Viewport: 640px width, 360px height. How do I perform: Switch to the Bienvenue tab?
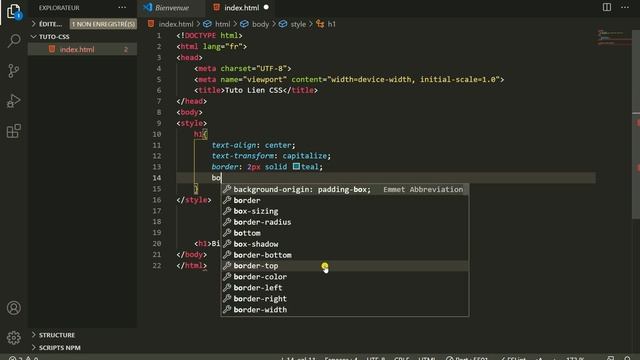[x=171, y=7]
